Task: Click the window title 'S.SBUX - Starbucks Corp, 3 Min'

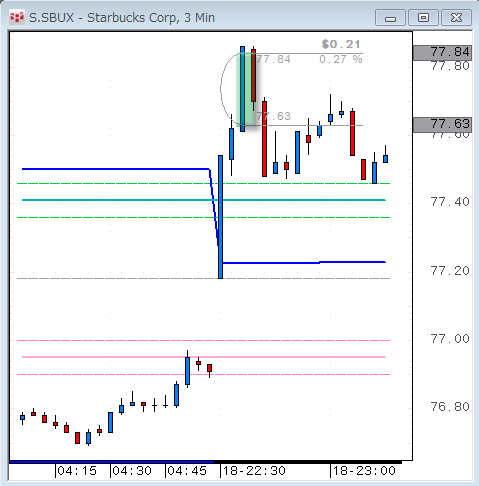Action: coord(122,18)
